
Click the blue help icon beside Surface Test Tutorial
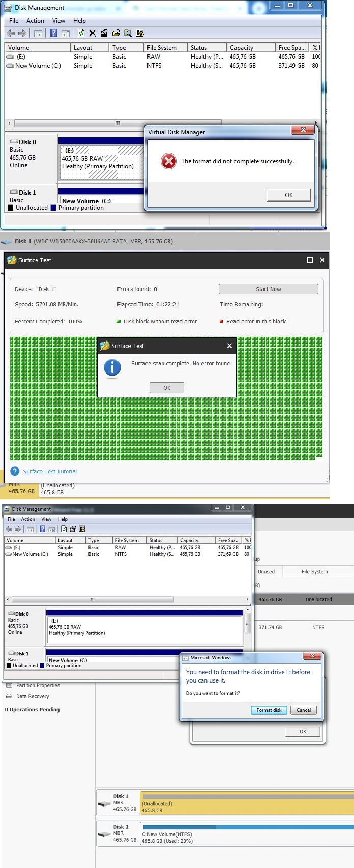click(15, 471)
